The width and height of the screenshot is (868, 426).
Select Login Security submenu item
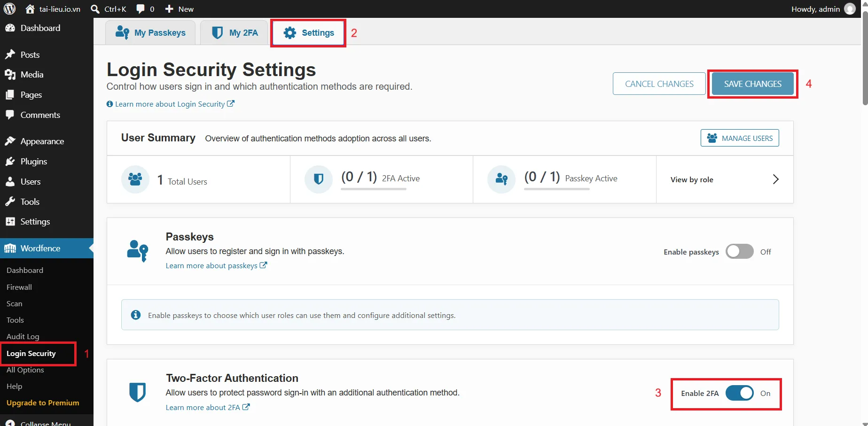point(31,354)
